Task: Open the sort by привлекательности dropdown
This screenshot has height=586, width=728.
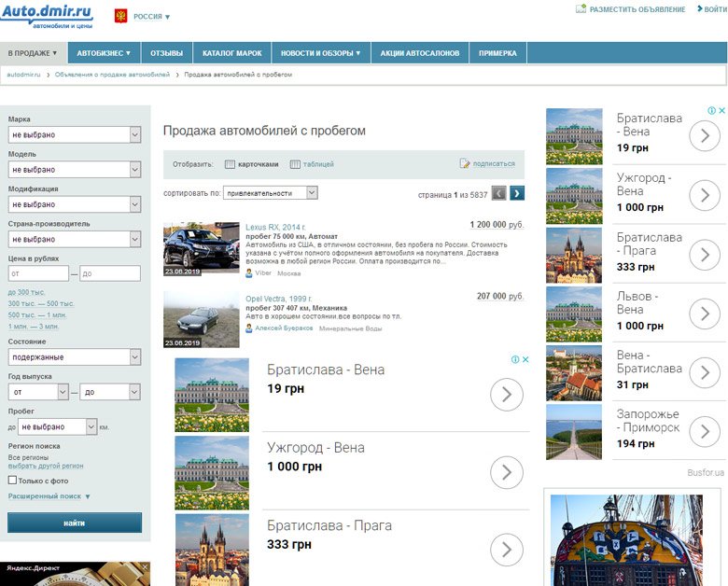Action: (x=271, y=193)
